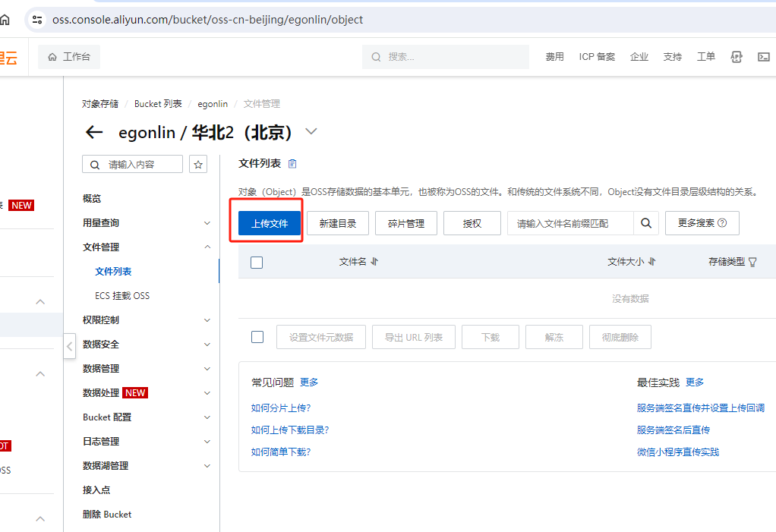Expand the 数据安全 menu section
The image size is (776, 532).
207,345
